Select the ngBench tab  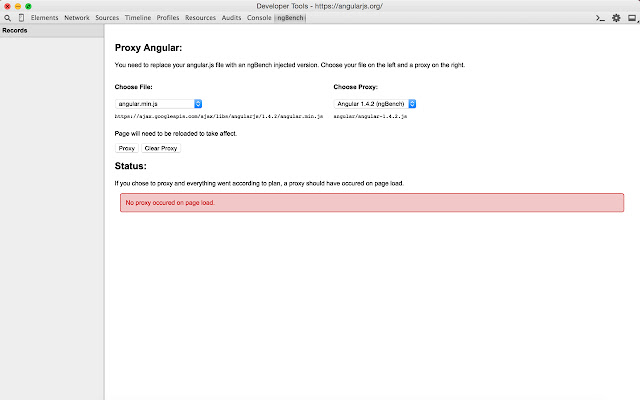pos(290,18)
